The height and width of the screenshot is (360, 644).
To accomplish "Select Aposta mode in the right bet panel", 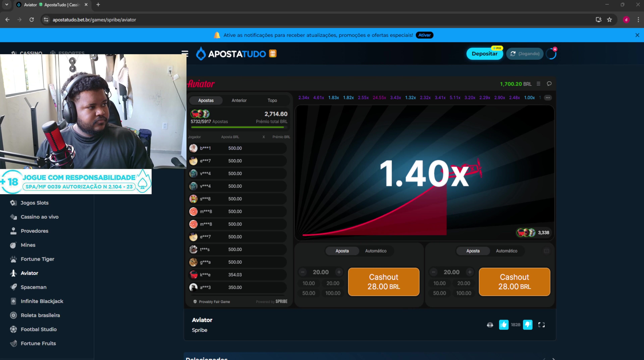I will 473,251.
